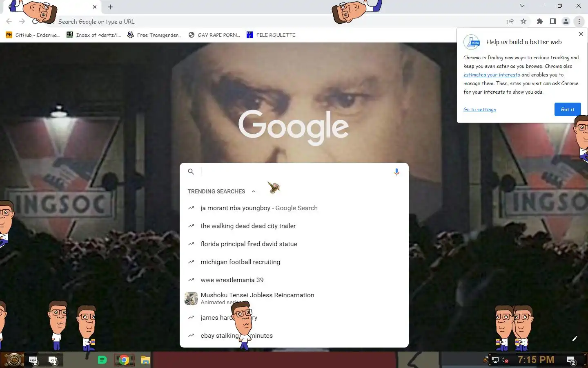This screenshot has height=368, width=588.
Task: Toggle the side panel icon
Action: 553,21
